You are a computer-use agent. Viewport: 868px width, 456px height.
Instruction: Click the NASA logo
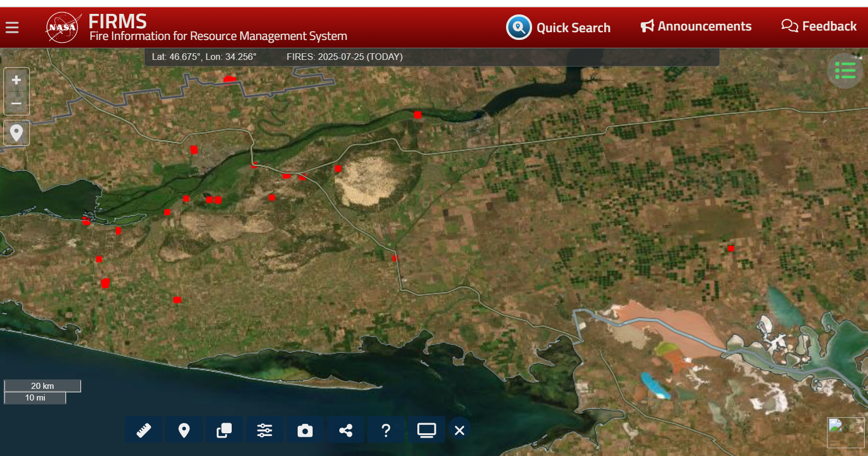(x=63, y=27)
